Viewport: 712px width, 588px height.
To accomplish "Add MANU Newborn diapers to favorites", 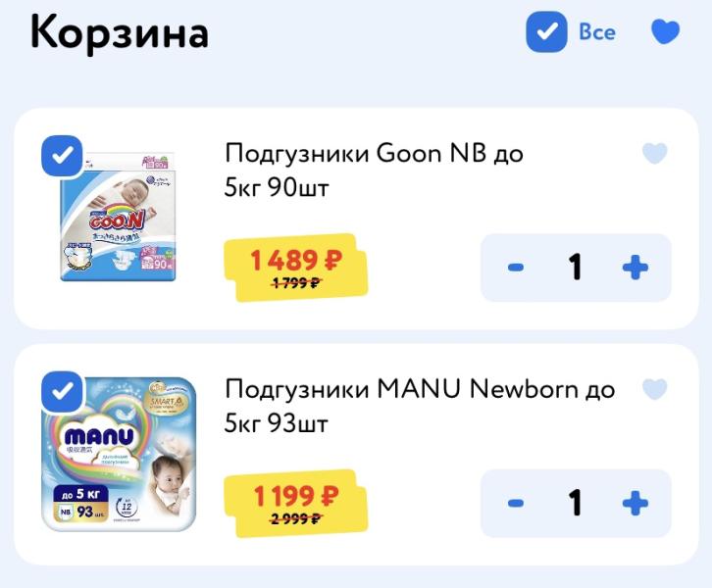I will click(654, 389).
